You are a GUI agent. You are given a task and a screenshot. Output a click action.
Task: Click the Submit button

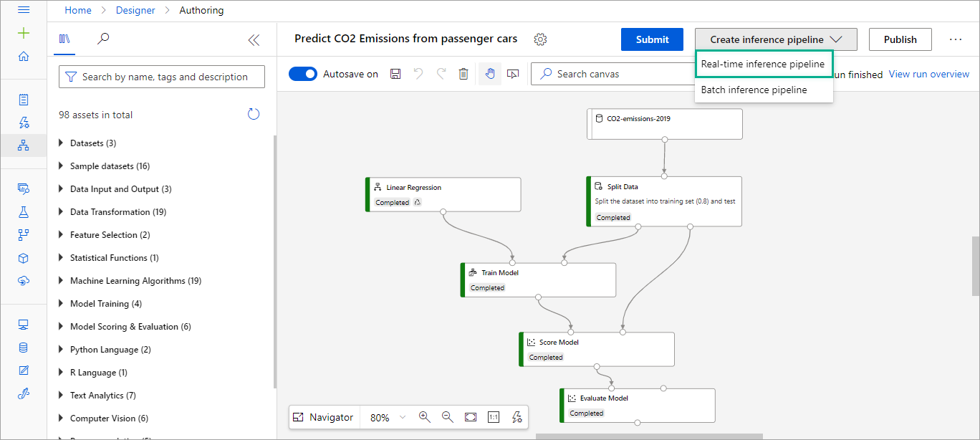(x=652, y=39)
